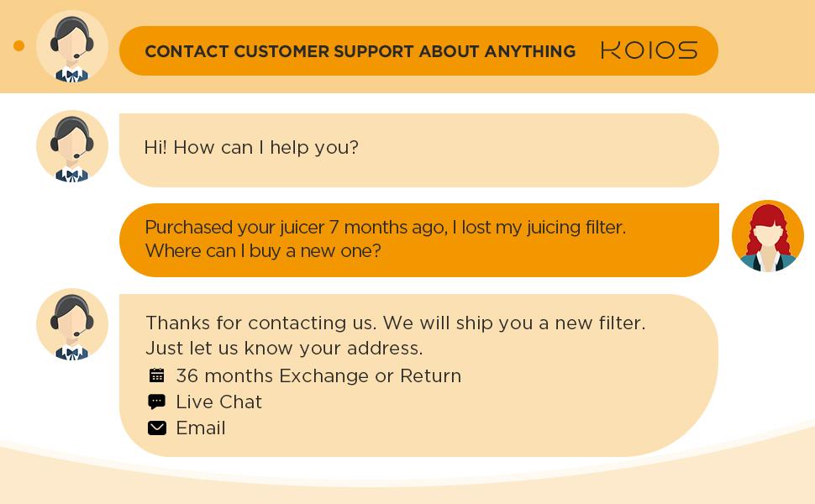Click the Email envelope icon
815x504 pixels.
[157, 428]
